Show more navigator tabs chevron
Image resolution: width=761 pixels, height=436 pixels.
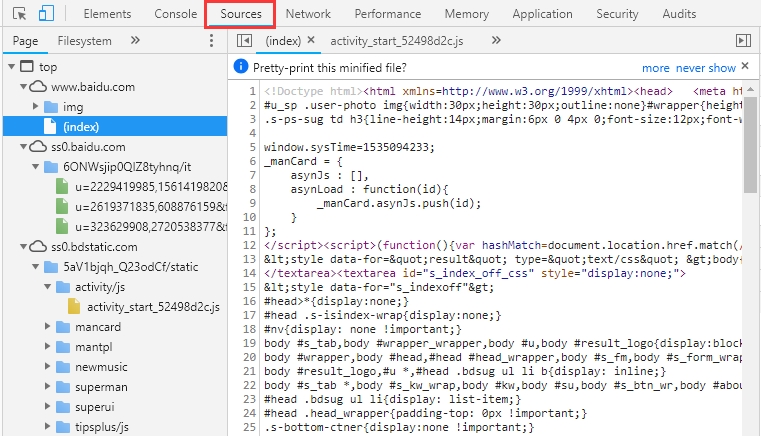click(135, 41)
